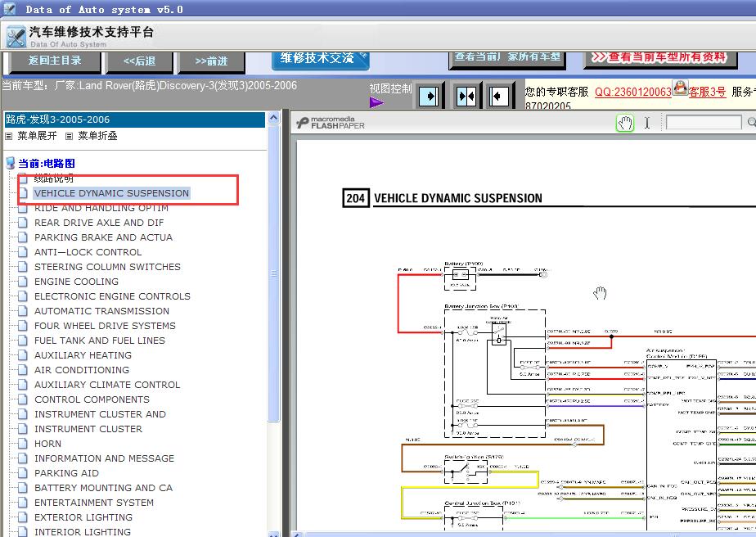
Task: Click the tree panel vertical scrollbar thumb
Action: (x=273, y=273)
